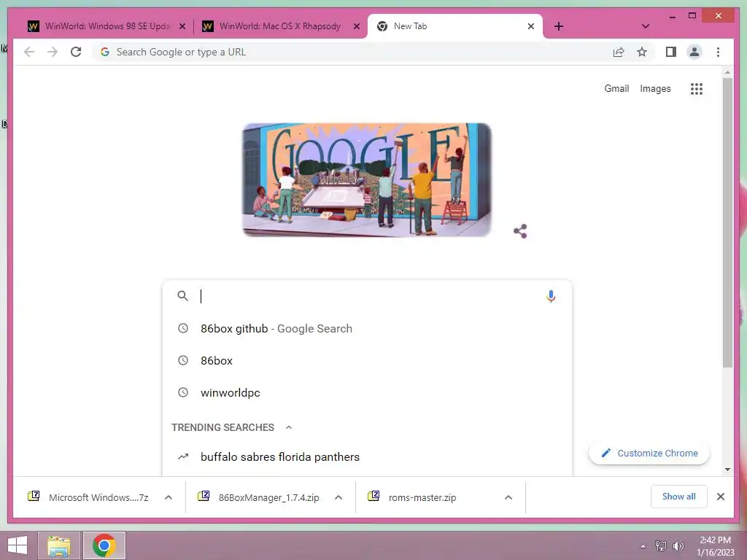Click the Chrome taskbar icon

click(x=104, y=545)
